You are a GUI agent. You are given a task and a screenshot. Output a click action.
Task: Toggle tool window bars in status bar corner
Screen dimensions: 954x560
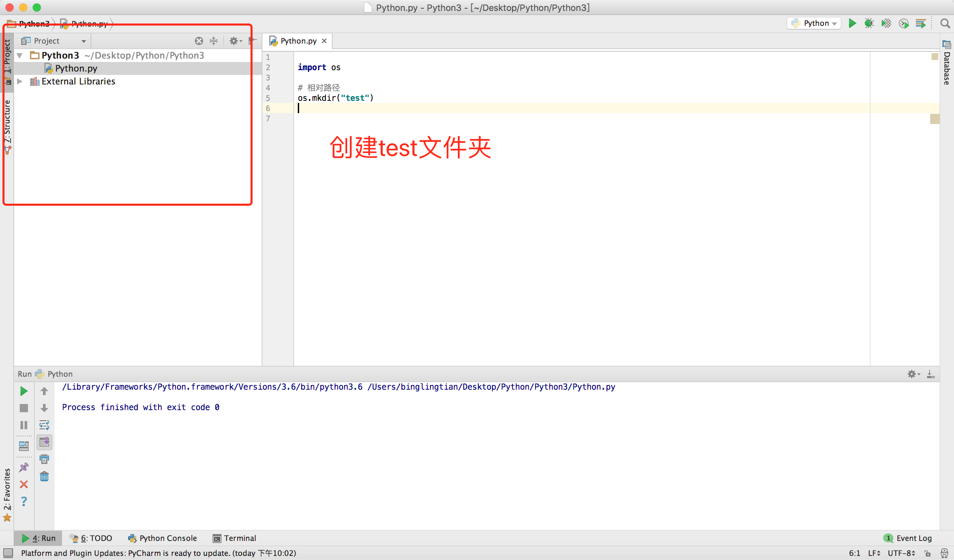(x=8, y=553)
